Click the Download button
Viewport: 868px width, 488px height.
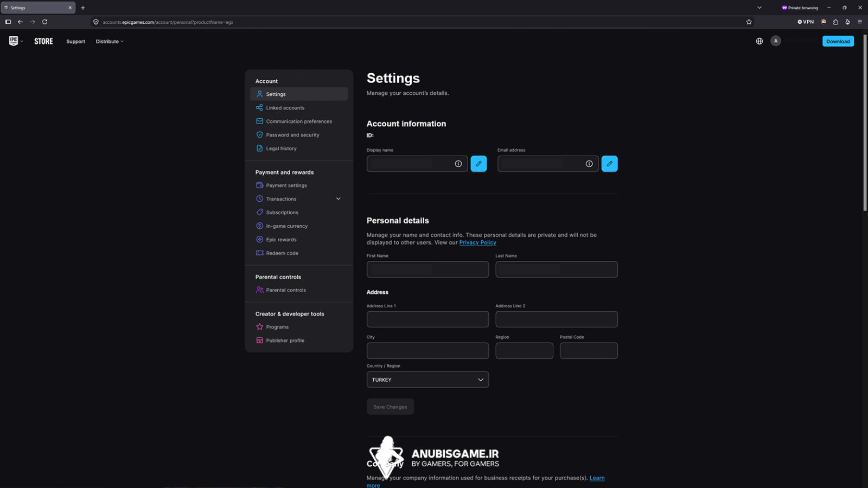pyautogui.click(x=838, y=41)
